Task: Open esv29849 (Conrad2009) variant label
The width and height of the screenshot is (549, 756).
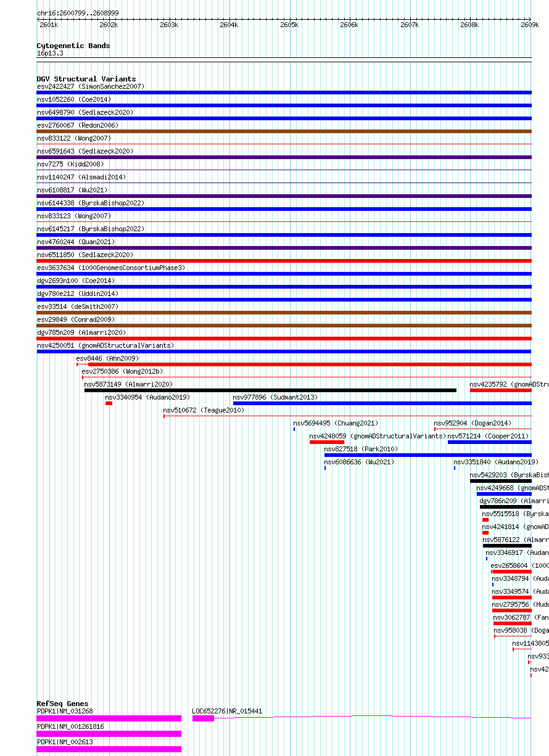Action: pos(76,319)
